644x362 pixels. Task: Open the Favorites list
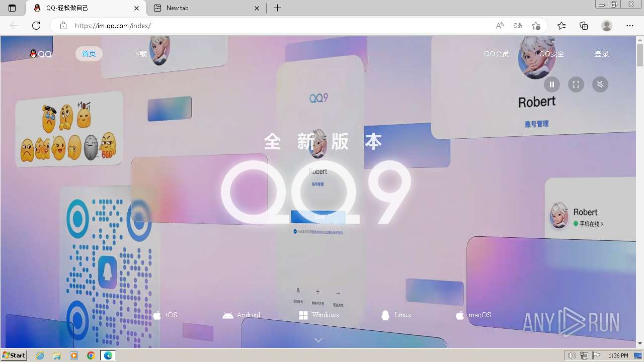coord(561,26)
